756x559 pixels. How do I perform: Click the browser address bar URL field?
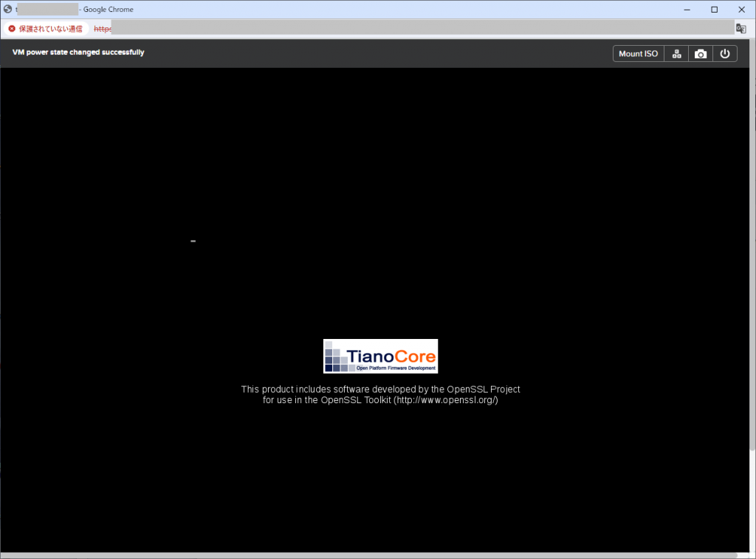[413, 29]
